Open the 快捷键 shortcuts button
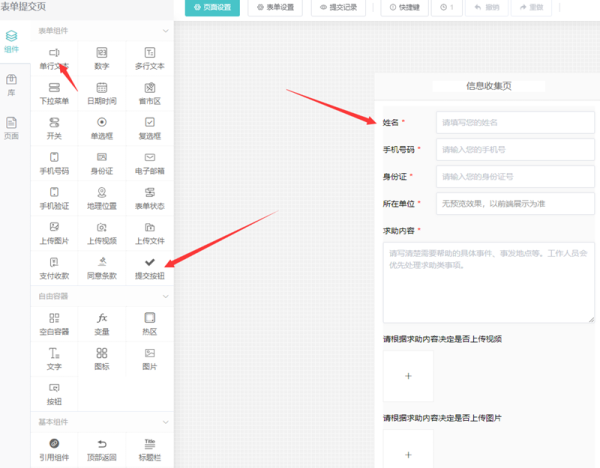The width and height of the screenshot is (600, 468). [x=404, y=7]
